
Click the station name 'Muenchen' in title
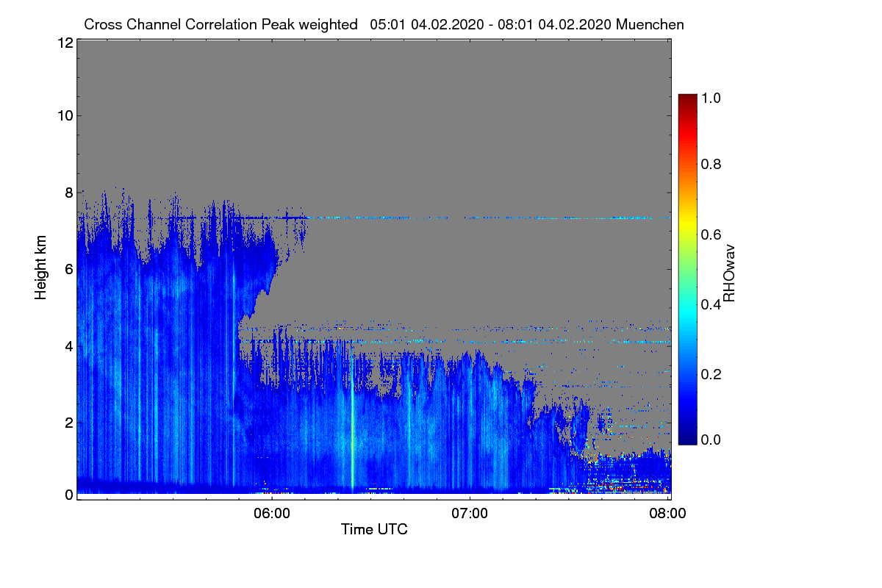pos(650,24)
